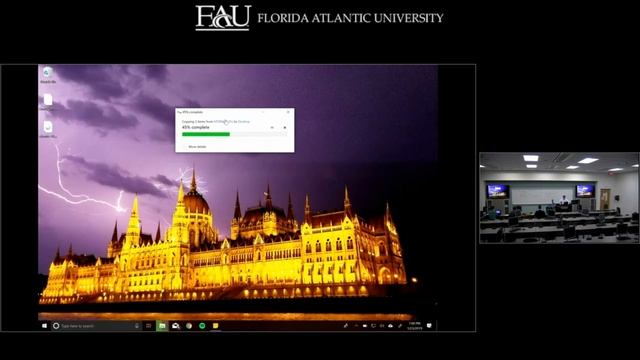The width and height of the screenshot is (640, 360).
Task: Open Task View from the taskbar
Action: point(149,326)
